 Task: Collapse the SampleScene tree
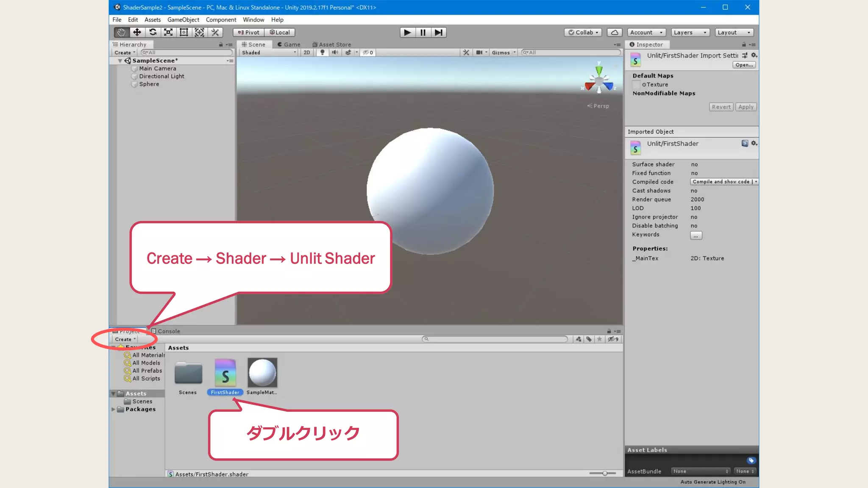coord(120,61)
